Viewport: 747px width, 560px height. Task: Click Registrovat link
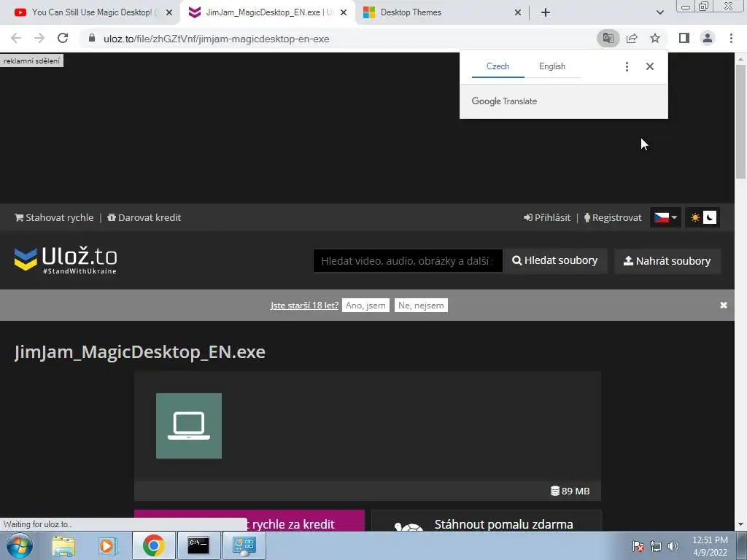coord(613,217)
